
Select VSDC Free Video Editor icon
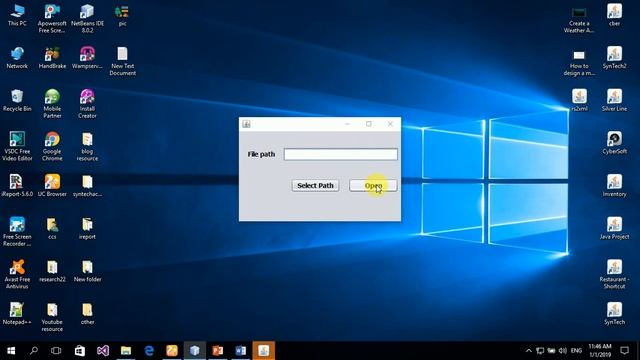point(17,146)
